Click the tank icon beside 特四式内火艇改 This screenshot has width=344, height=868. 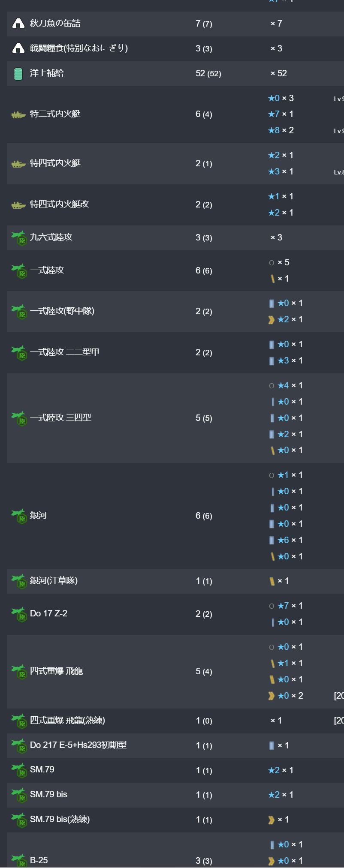(x=18, y=205)
